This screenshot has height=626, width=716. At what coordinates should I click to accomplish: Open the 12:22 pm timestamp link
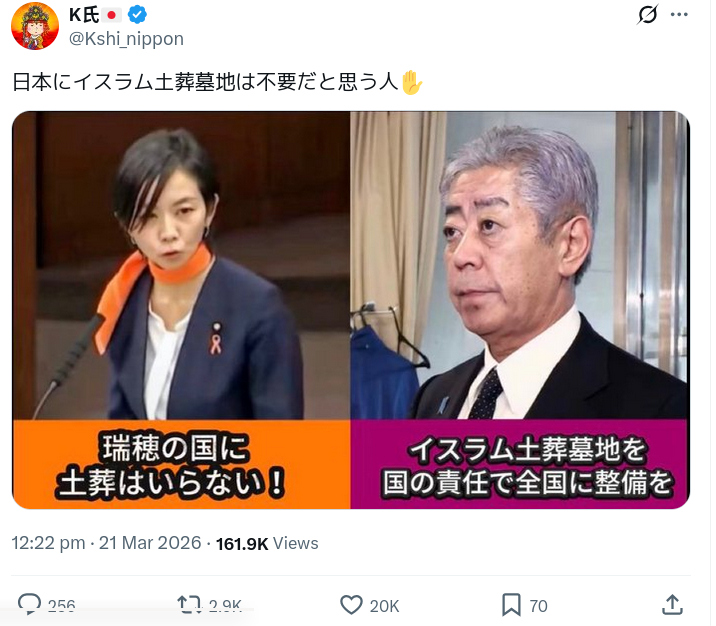(106, 543)
